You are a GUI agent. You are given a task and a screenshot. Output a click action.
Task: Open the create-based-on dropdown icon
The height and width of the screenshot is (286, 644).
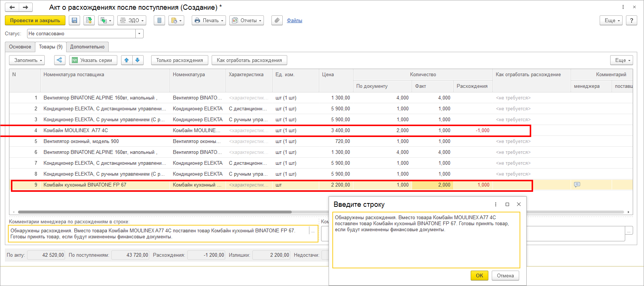106,20
